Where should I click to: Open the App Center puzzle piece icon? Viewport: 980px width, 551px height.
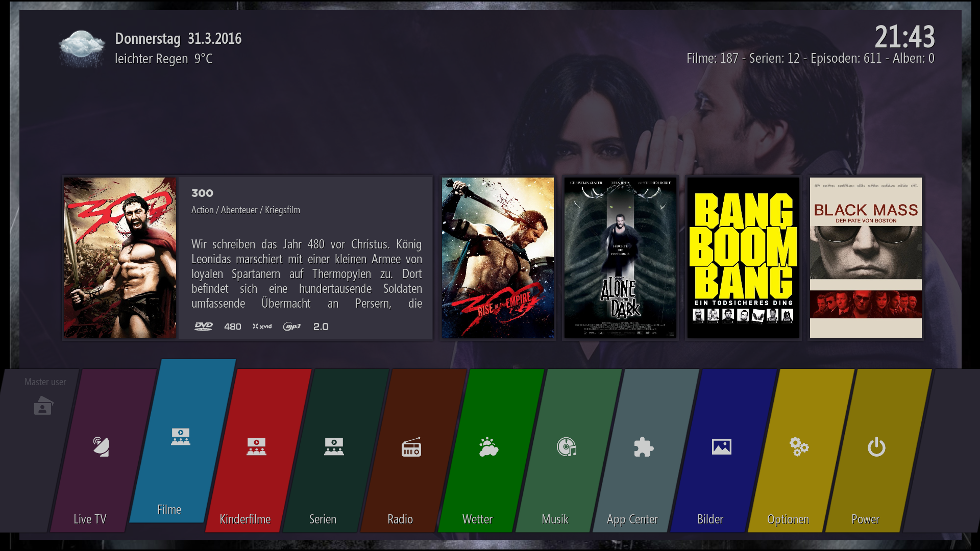click(x=644, y=447)
